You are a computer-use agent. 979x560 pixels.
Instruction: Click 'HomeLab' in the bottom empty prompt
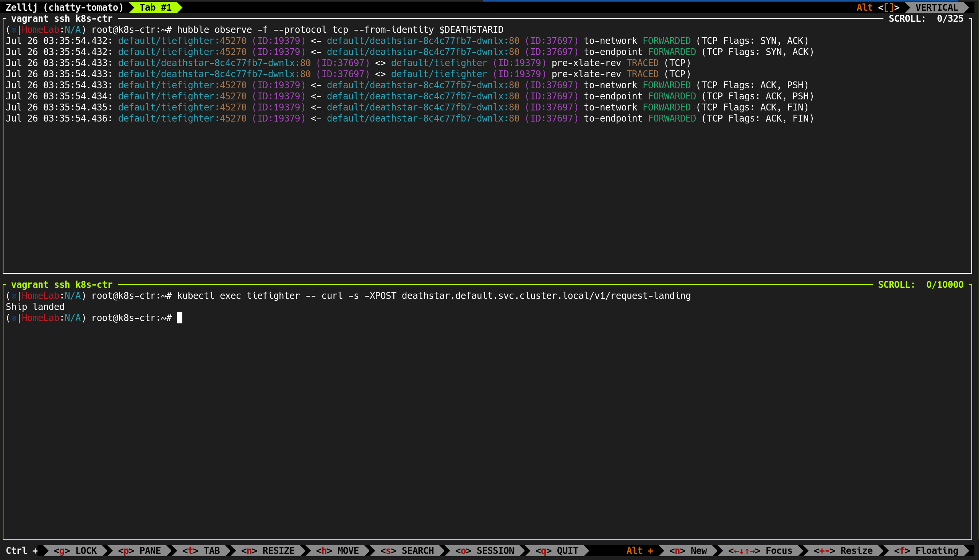(x=41, y=318)
